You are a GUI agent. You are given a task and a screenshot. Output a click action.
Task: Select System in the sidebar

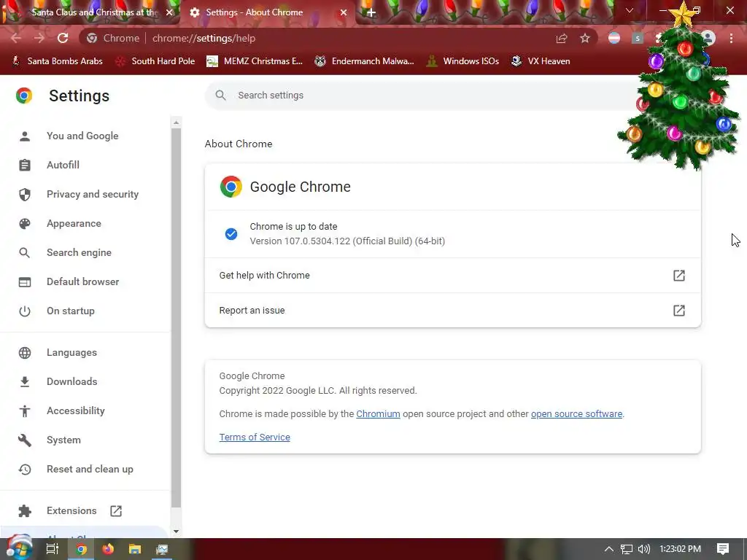pyautogui.click(x=63, y=440)
